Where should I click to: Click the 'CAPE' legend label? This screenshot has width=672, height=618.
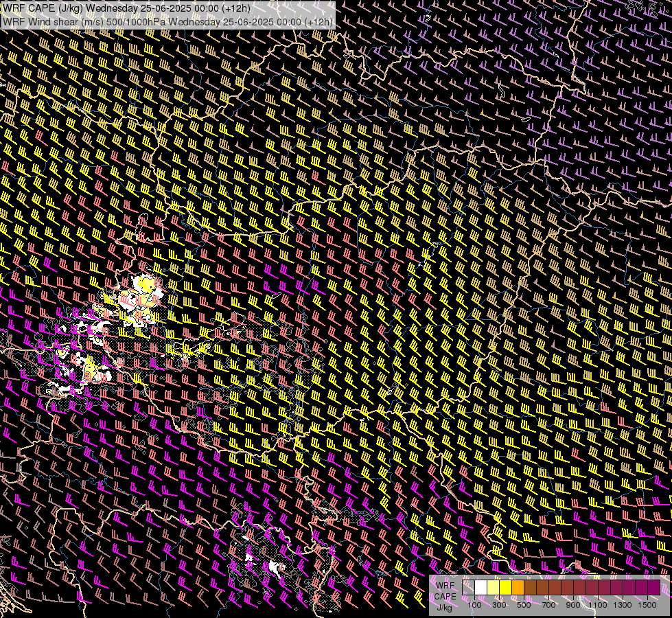click(x=445, y=597)
